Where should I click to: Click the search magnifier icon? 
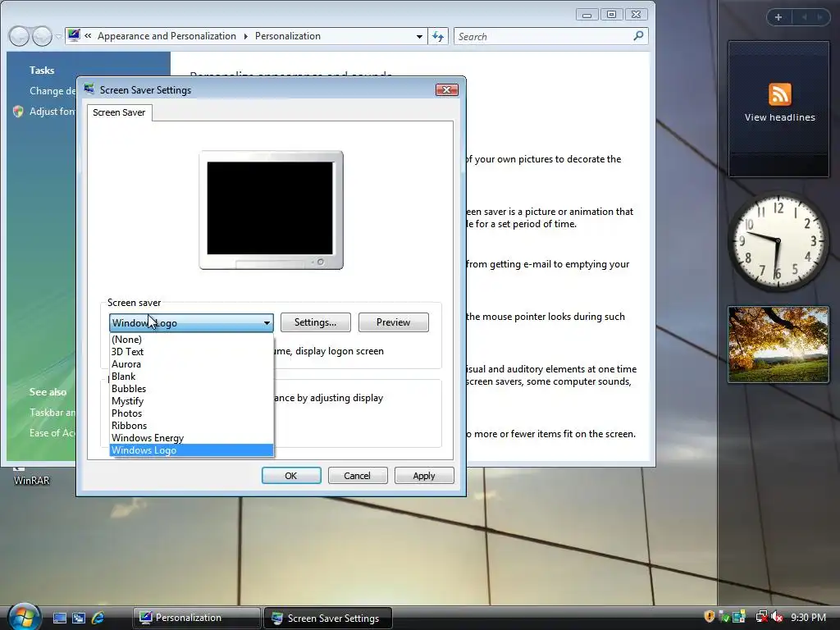[638, 36]
